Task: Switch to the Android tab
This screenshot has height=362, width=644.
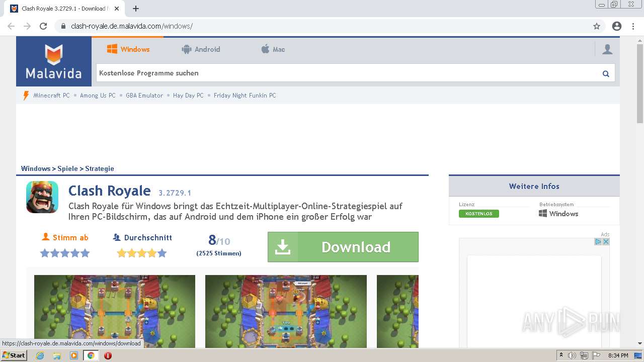Action: (x=201, y=49)
